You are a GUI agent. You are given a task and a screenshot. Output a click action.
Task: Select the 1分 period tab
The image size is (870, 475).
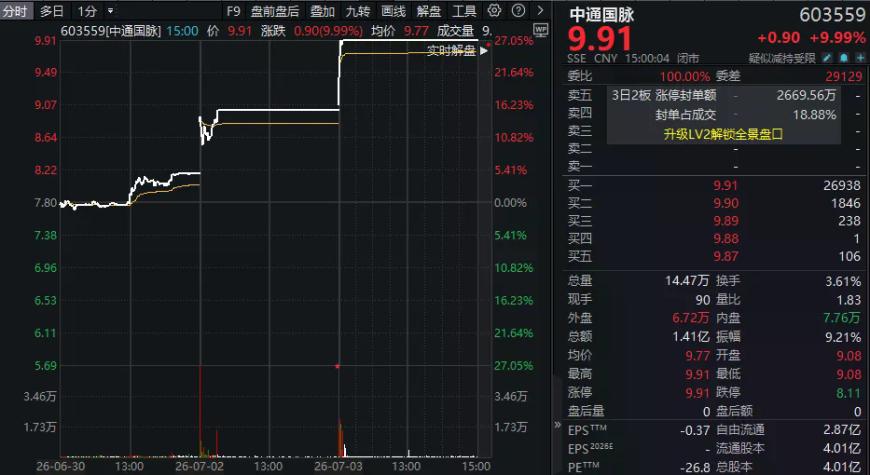pos(87,11)
